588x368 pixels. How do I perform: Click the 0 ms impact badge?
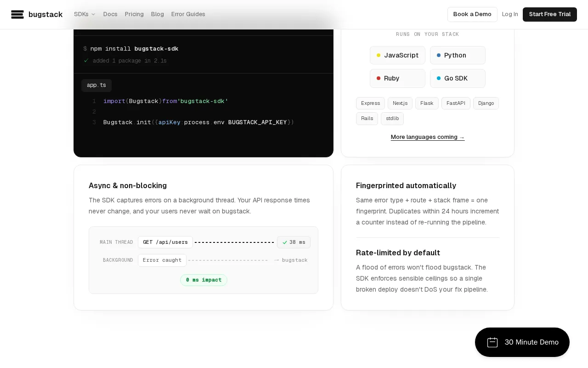point(204,280)
